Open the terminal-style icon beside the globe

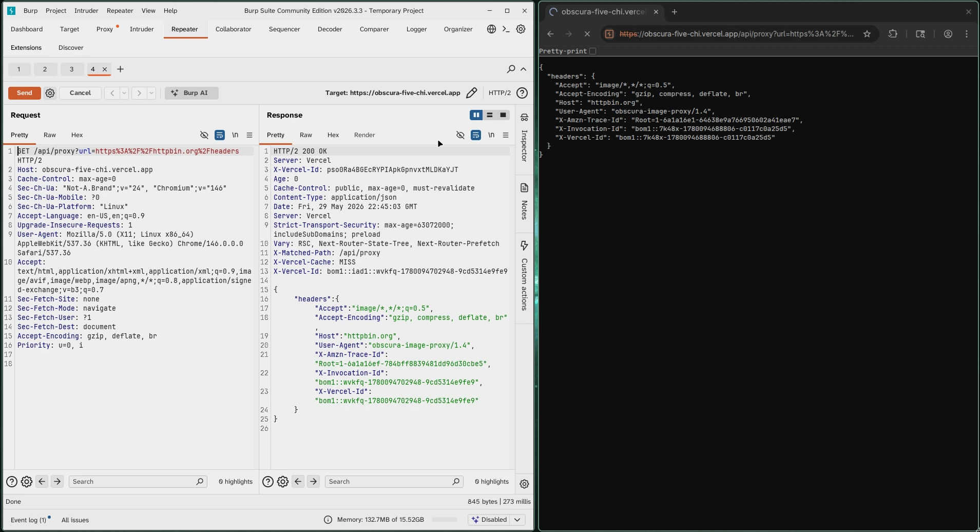[506, 29]
